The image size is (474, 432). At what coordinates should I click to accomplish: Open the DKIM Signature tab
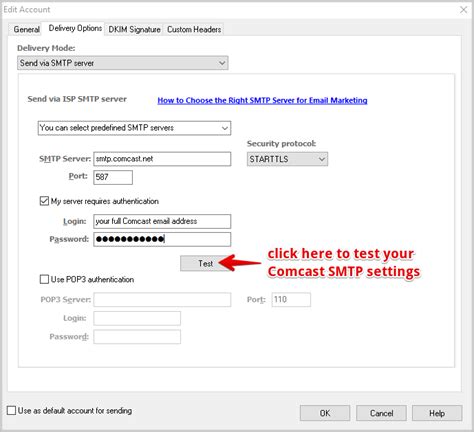click(x=134, y=29)
